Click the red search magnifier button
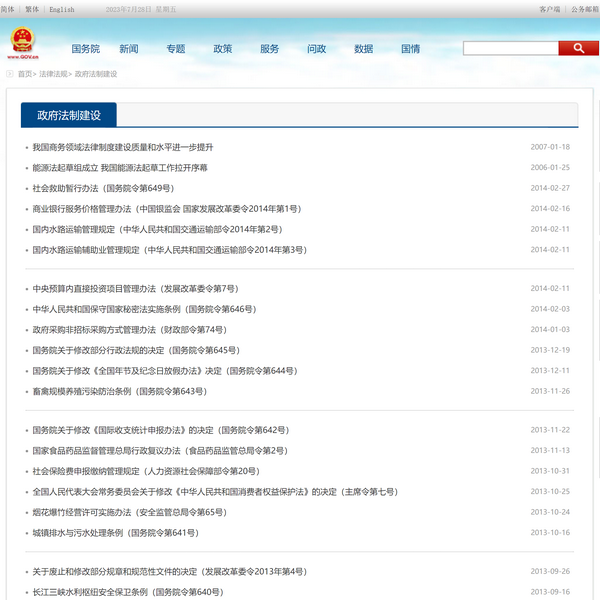This screenshot has height=600, width=600. click(578, 48)
